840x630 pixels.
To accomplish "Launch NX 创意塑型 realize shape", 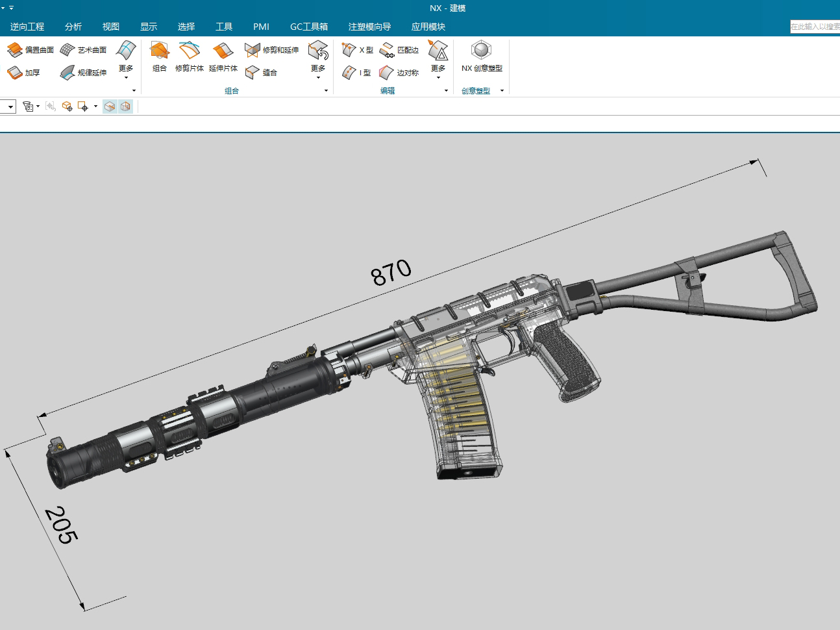I will pyautogui.click(x=482, y=57).
